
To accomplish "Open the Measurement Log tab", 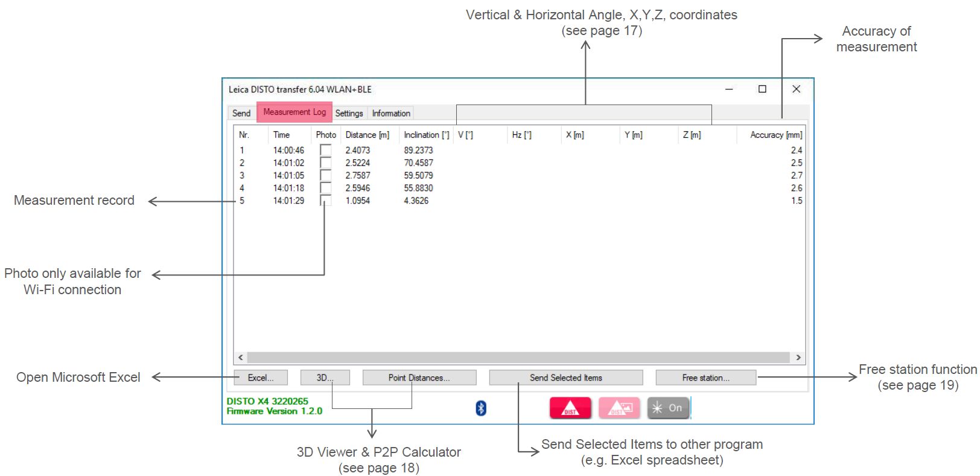I will coord(294,112).
